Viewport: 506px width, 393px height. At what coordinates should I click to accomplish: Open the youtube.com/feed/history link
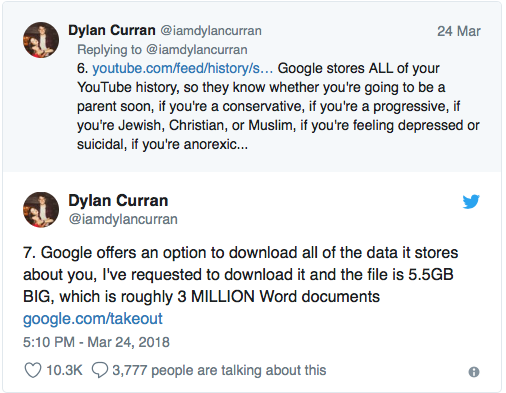pyautogui.click(x=182, y=68)
